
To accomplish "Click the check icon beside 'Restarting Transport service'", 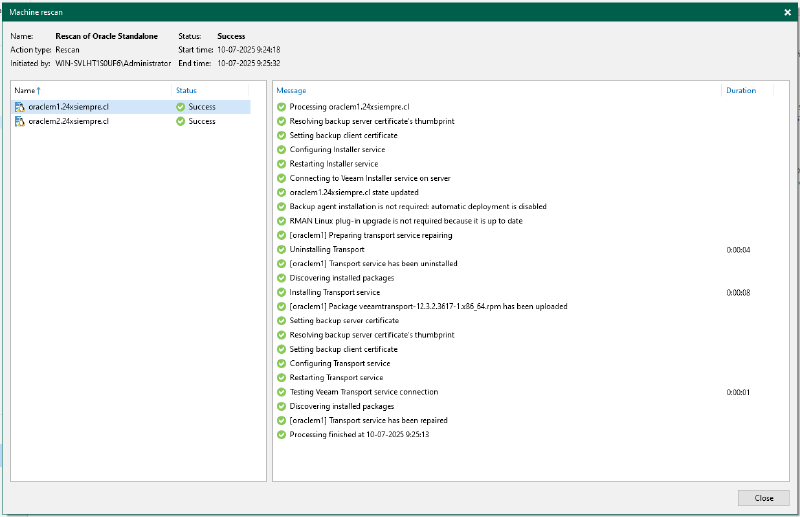I will click(281, 378).
